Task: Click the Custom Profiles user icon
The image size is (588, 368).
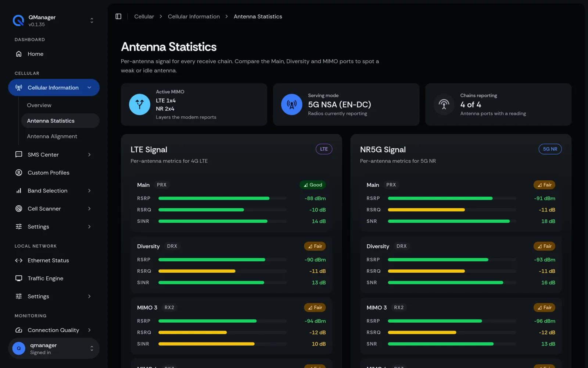Action: coord(19,173)
